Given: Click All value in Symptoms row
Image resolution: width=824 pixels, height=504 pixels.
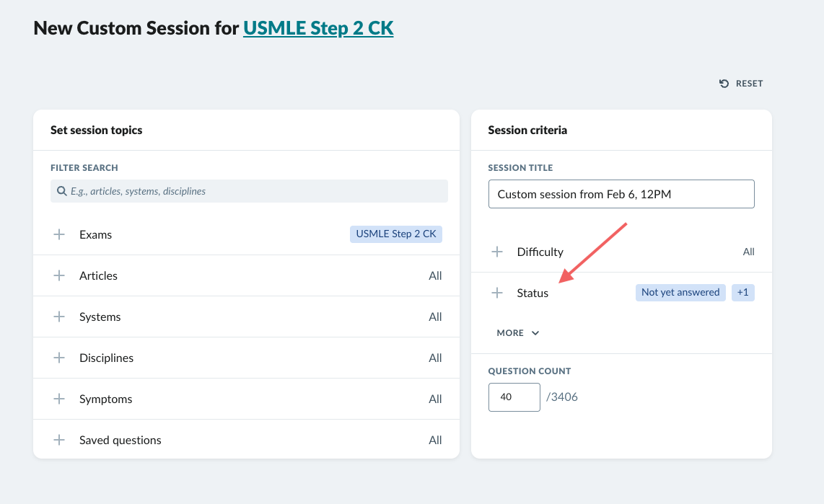Looking at the screenshot, I should click(435, 399).
